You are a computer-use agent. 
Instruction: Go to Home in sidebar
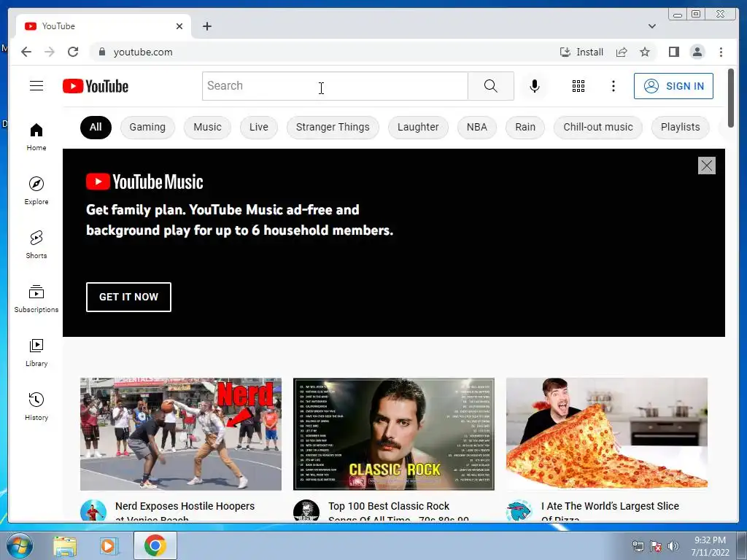tap(36, 137)
